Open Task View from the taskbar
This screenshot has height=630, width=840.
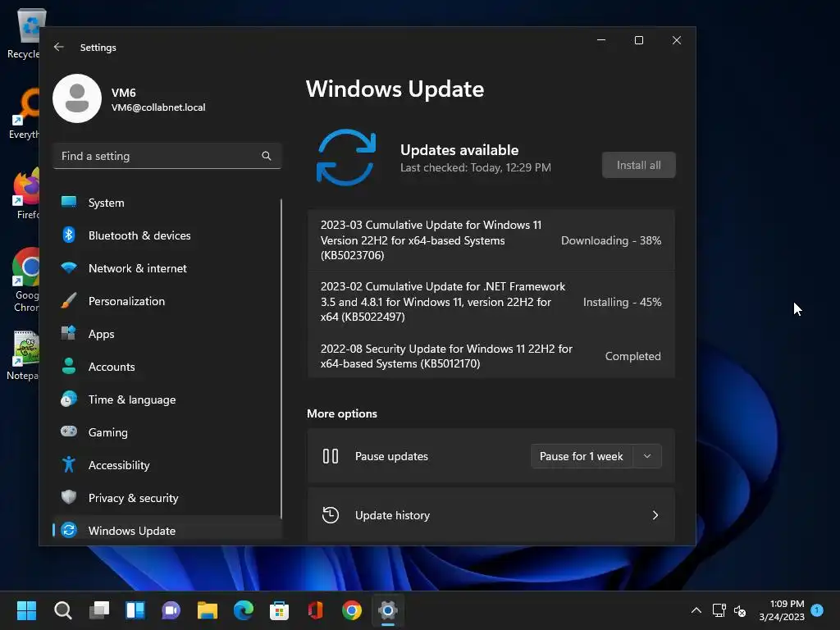pos(99,610)
